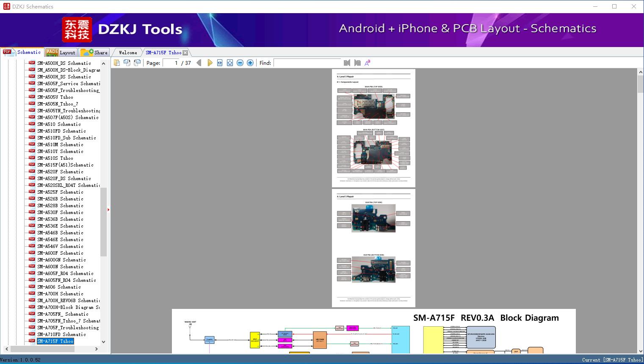
Task: Open SM-A520F_DS Schematic
Action: point(64,178)
